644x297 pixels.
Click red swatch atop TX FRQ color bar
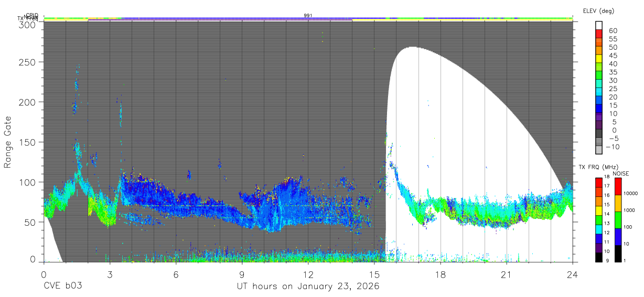point(599,182)
